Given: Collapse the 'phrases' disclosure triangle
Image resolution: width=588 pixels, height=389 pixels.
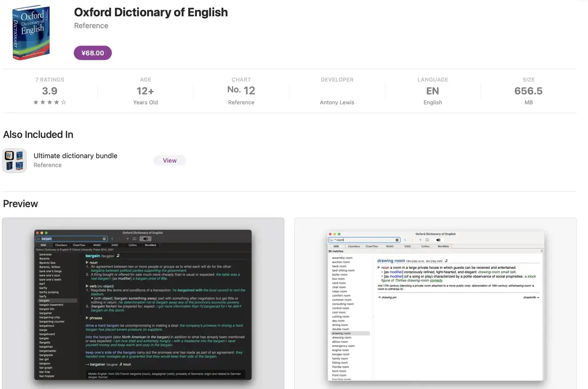Looking at the screenshot, I should [x=87, y=318].
